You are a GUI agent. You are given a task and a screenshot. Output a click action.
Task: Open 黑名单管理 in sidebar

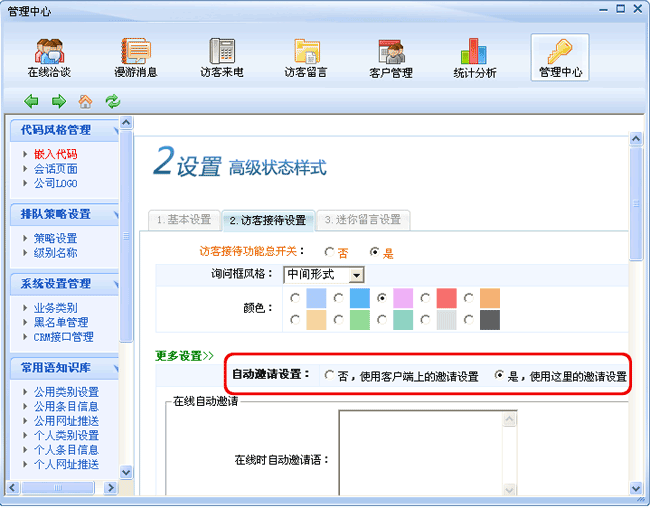[x=61, y=322]
